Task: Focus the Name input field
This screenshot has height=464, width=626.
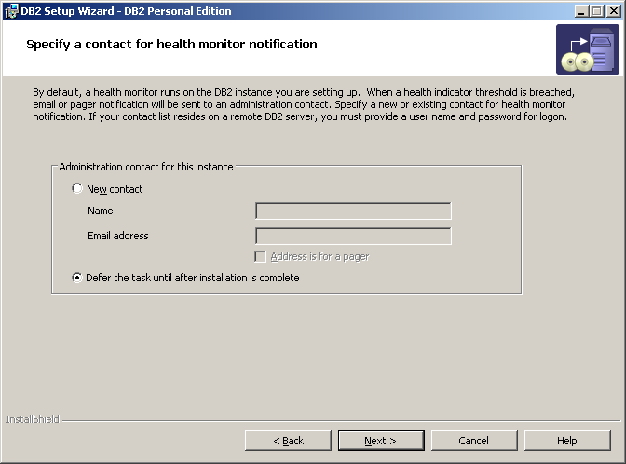Action: click(353, 211)
